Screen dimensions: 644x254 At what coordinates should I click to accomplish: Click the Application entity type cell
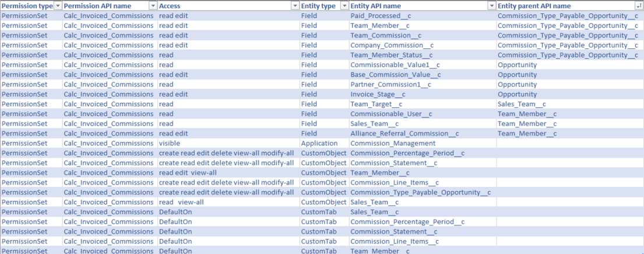coord(319,143)
